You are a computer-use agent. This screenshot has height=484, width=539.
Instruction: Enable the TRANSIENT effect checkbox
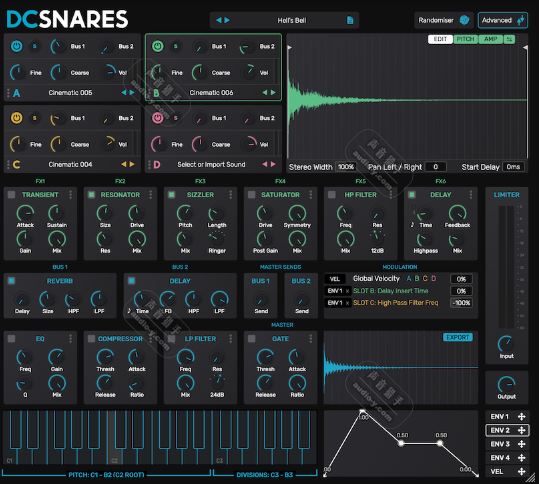click(11, 195)
